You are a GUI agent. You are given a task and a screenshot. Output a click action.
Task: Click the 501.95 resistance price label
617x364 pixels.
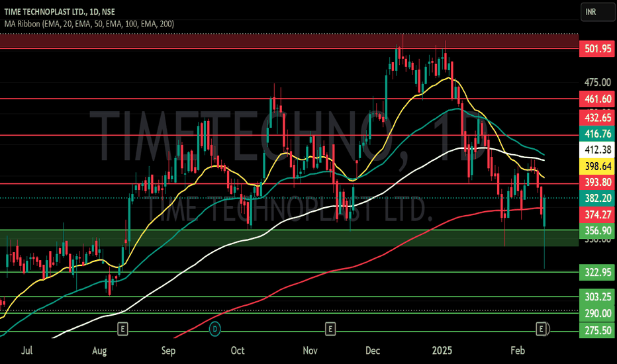(597, 49)
